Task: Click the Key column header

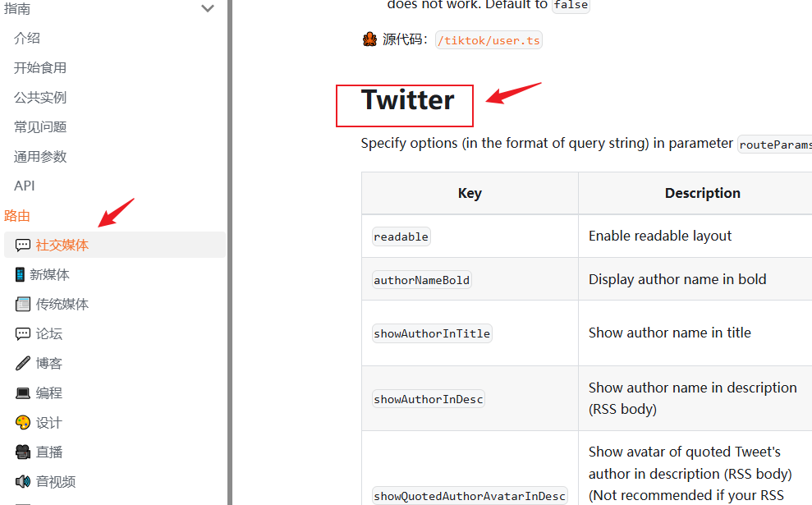Action: click(470, 193)
